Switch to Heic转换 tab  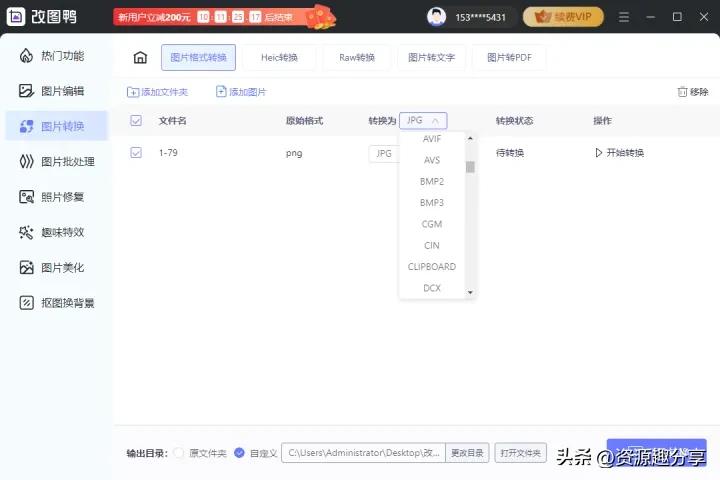(x=279, y=57)
